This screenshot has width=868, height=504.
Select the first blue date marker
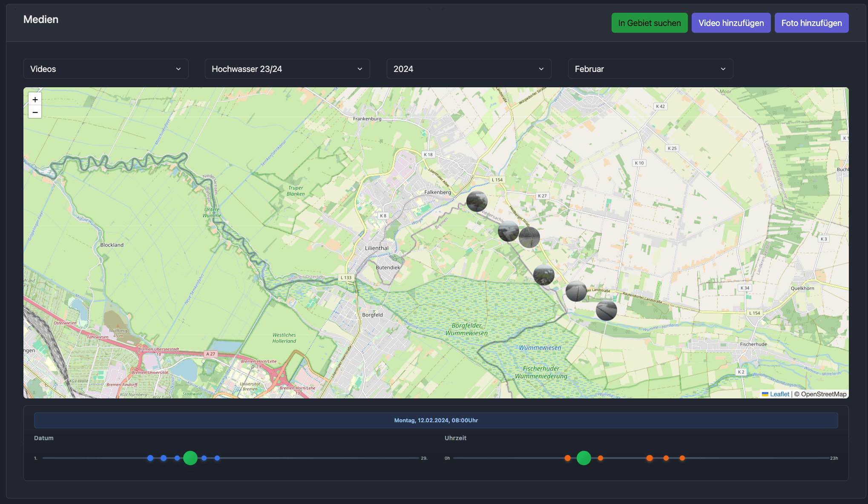(x=150, y=458)
